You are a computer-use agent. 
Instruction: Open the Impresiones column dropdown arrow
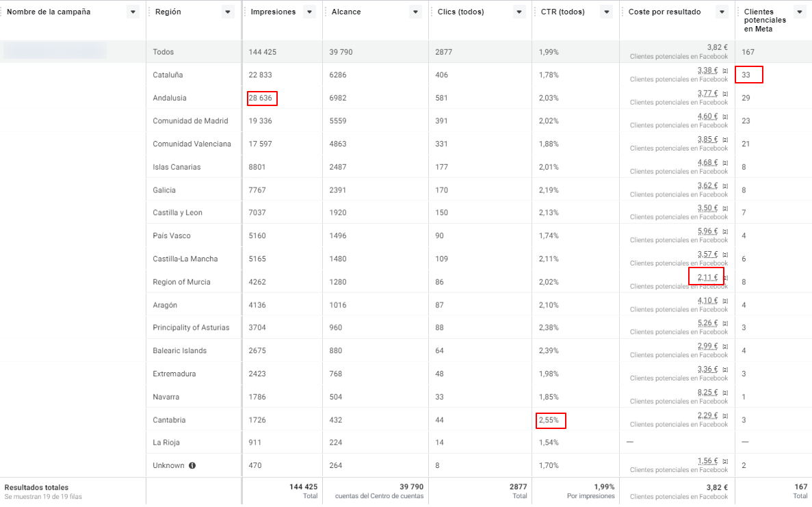point(310,12)
